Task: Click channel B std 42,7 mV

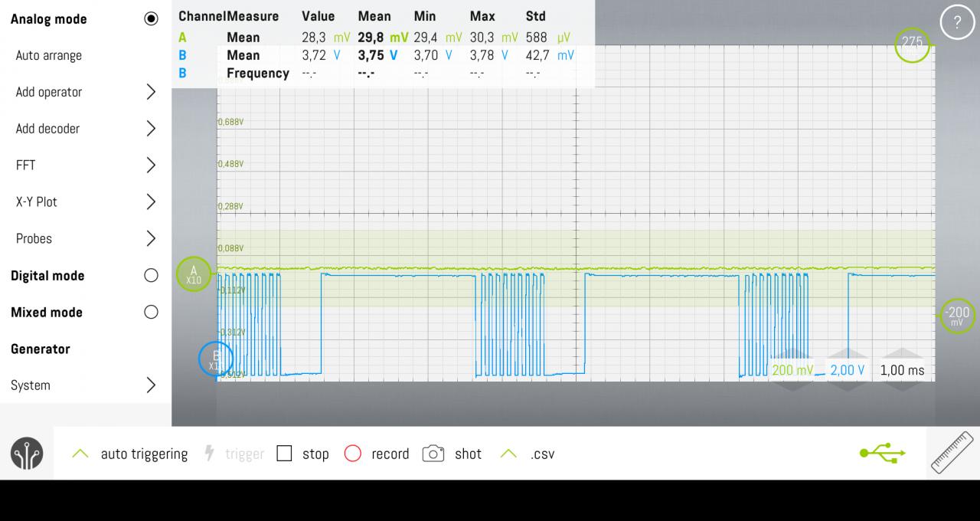Action: tap(550, 55)
